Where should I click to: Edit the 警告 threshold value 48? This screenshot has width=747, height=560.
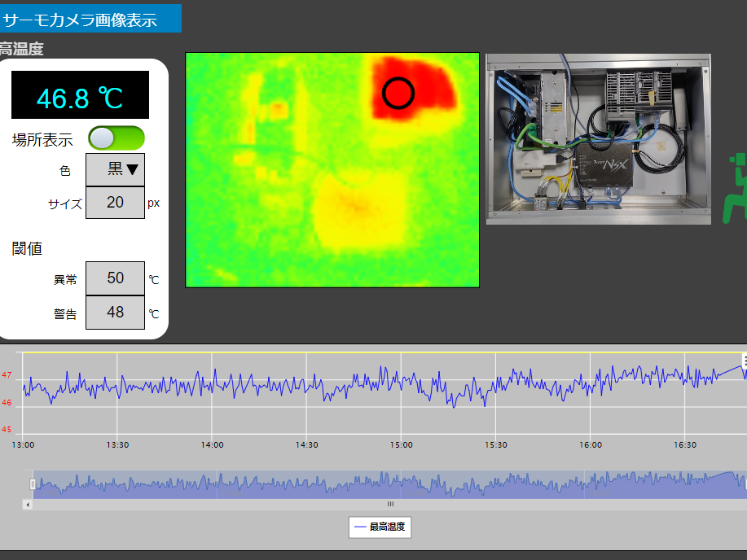click(x=115, y=313)
